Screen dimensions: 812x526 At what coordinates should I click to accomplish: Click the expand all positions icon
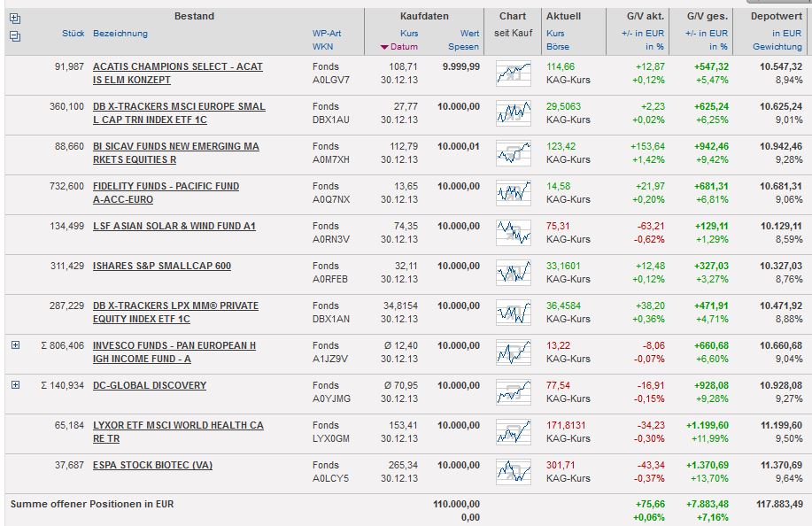click(x=15, y=19)
